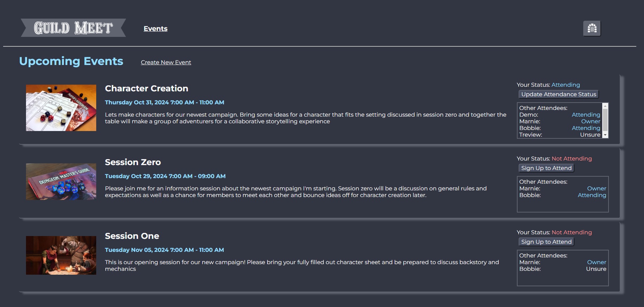
Task: Select the Session One tavern artwork thumbnail
Action: point(61,255)
